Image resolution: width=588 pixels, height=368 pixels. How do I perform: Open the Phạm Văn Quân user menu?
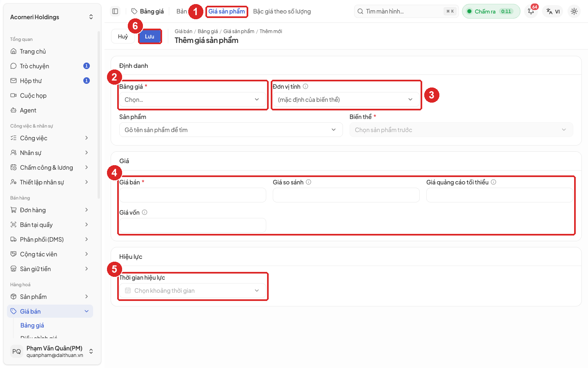coord(52,352)
